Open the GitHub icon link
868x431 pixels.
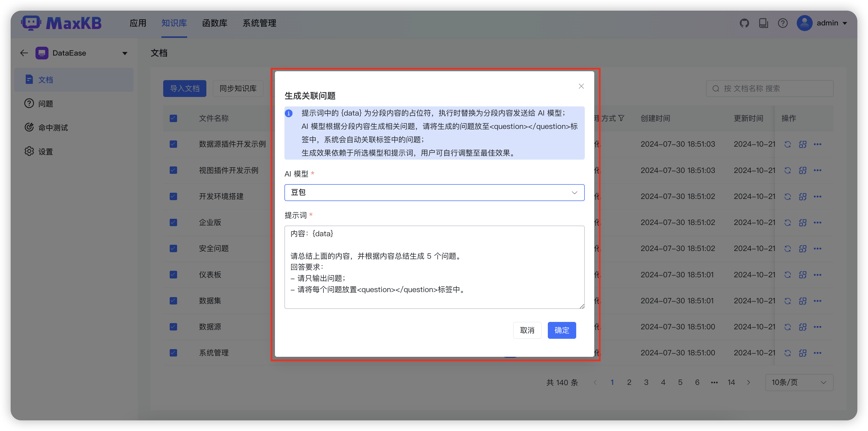pos(744,23)
